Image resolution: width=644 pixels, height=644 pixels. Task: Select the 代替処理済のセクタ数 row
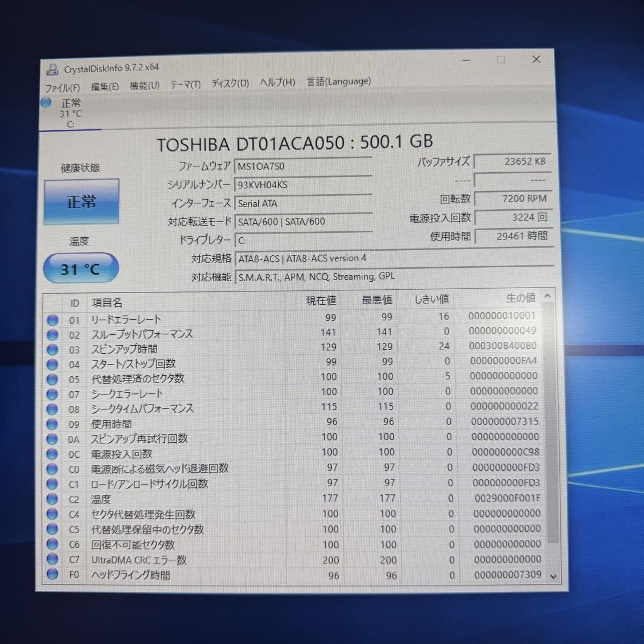(293, 378)
